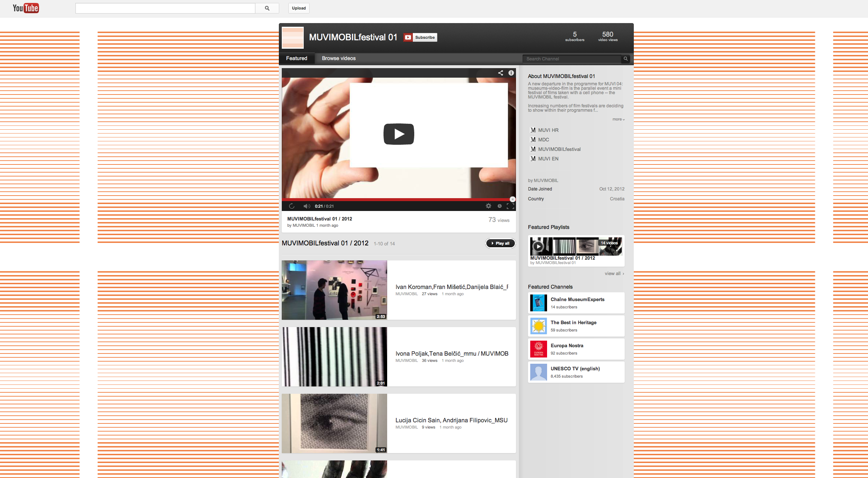Screen dimensions: 868x478
Task: Click the YouTube search magnifier button
Action: pos(267,8)
